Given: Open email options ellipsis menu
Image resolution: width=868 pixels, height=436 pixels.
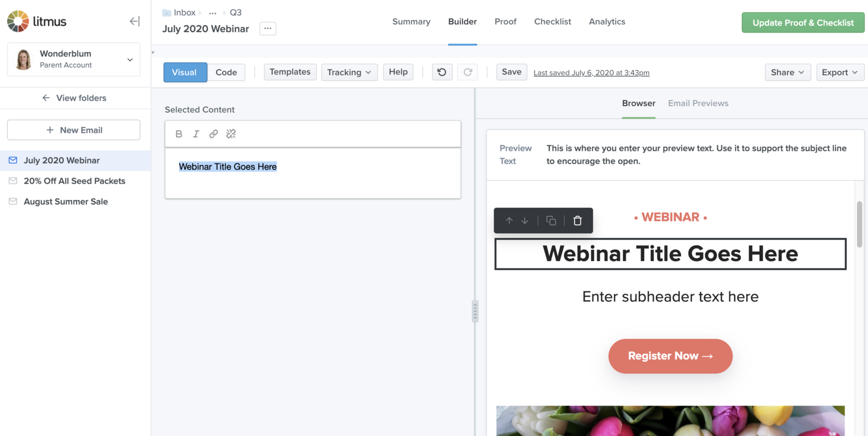Looking at the screenshot, I should pos(268,28).
